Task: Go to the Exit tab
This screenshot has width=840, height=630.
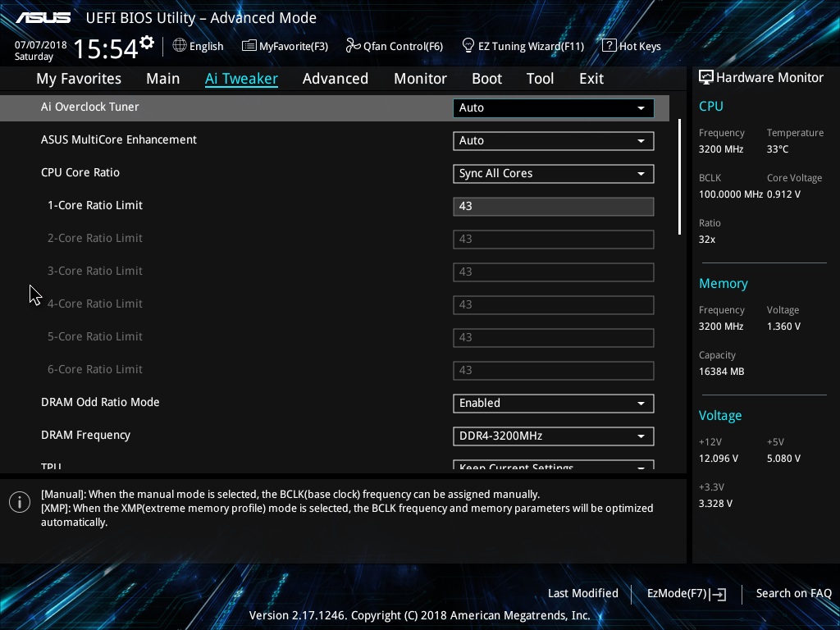Action: click(x=591, y=79)
